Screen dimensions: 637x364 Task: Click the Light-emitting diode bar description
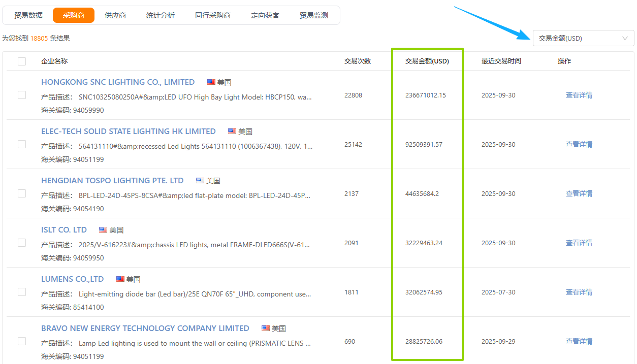[195, 294]
